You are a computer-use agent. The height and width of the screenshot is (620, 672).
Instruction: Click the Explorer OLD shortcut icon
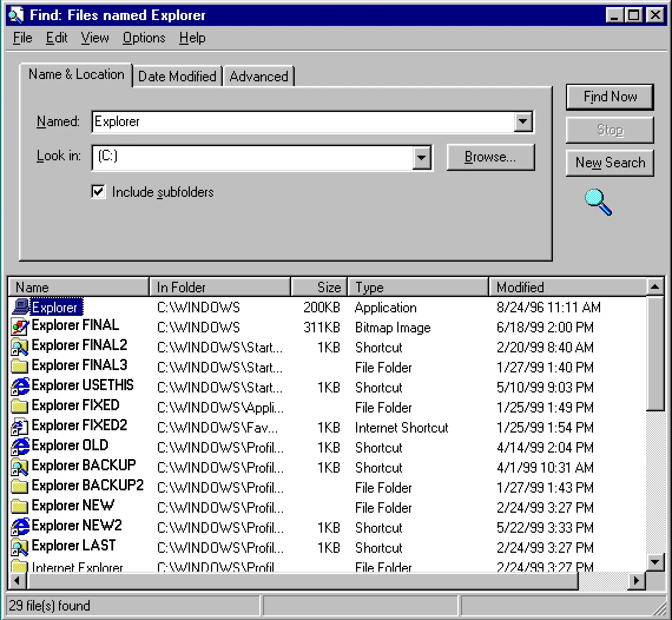pyautogui.click(x=19, y=447)
